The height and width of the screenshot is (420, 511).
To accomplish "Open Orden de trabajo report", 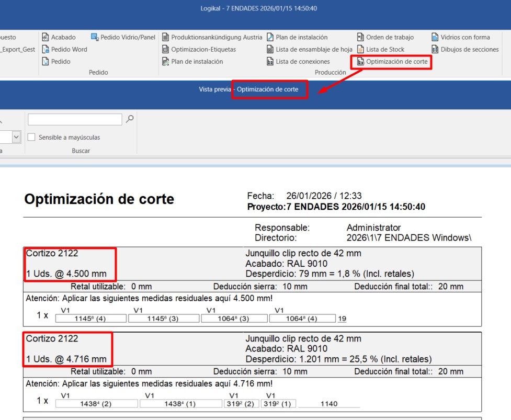I will [x=385, y=37].
